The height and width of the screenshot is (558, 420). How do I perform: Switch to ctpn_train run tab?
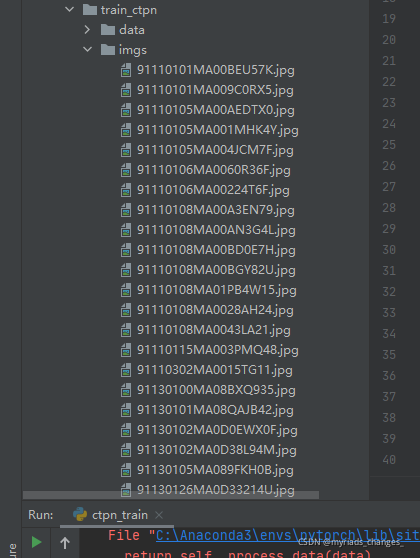[x=120, y=515]
